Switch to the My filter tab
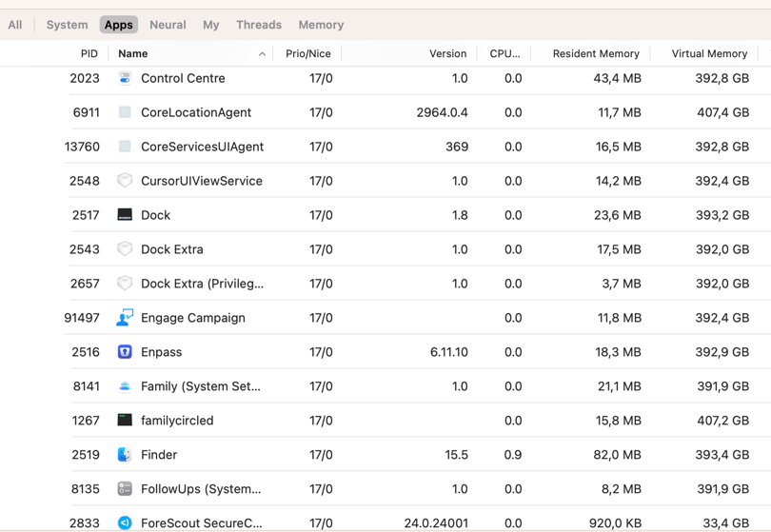This screenshot has height=532, width=771. [x=211, y=25]
